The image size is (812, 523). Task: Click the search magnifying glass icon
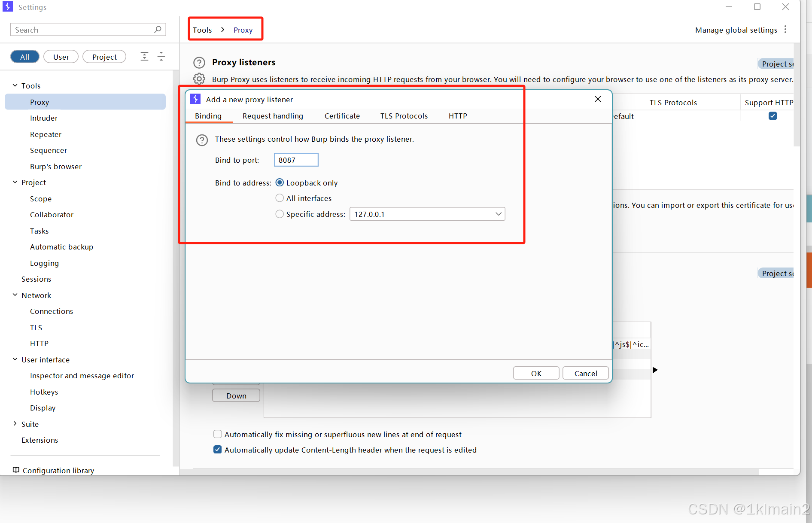click(158, 29)
